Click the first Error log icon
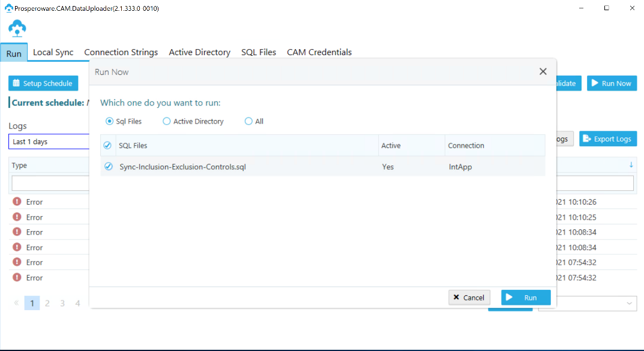Image resolution: width=644 pixels, height=351 pixels. [17, 202]
